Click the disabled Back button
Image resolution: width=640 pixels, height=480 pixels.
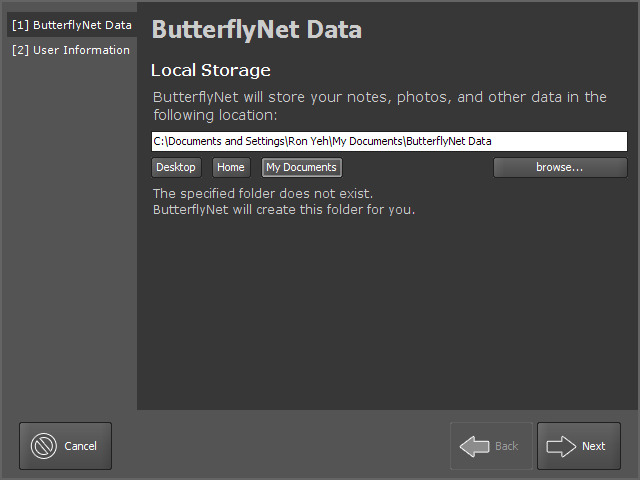[x=491, y=446]
